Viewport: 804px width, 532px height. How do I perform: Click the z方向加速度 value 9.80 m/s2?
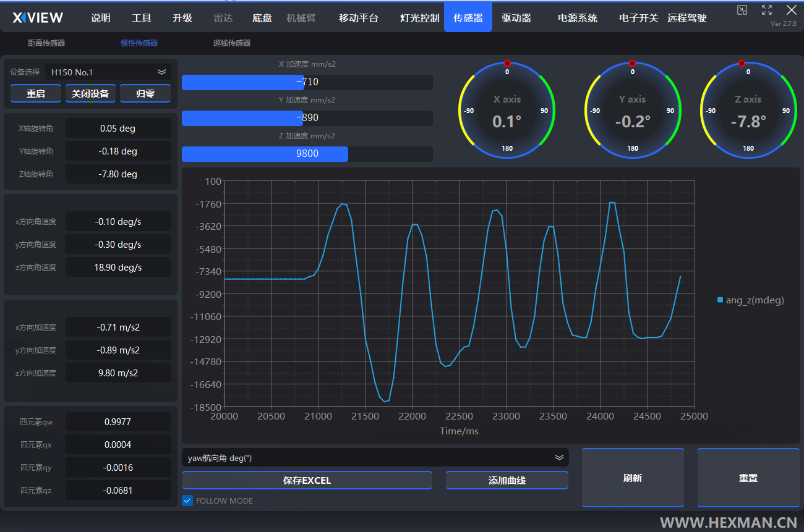(x=118, y=373)
